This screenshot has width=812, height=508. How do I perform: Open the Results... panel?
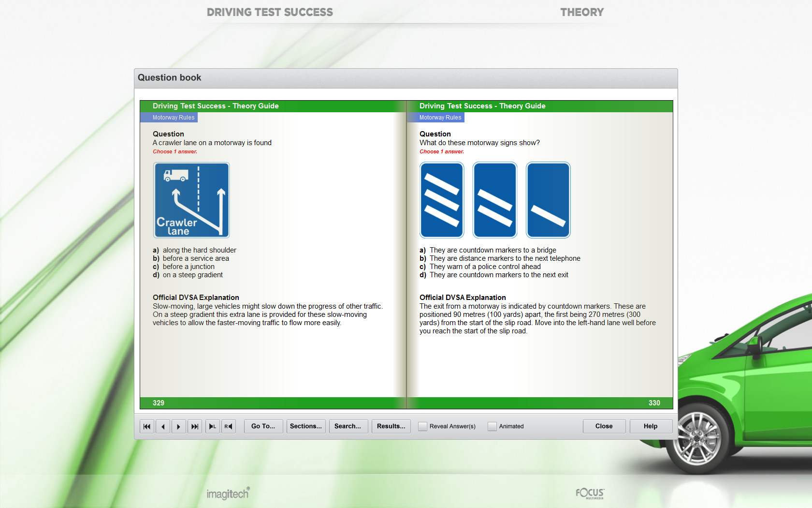click(x=391, y=426)
